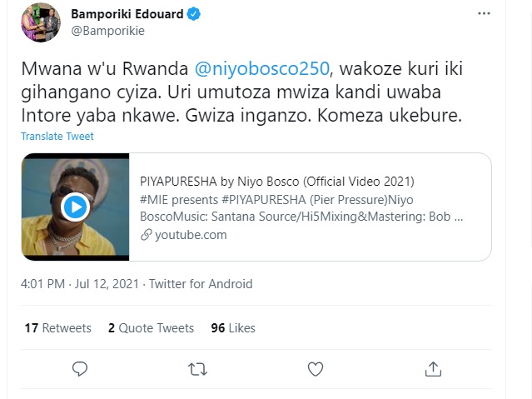Like the tweet with heart icon
The width and height of the screenshot is (532, 399).
(316, 369)
